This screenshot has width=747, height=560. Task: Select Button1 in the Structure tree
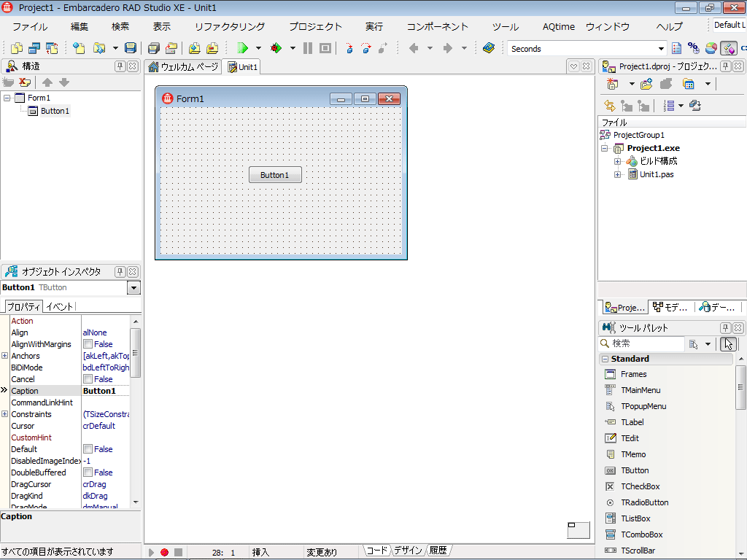click(x=55, y=111)
